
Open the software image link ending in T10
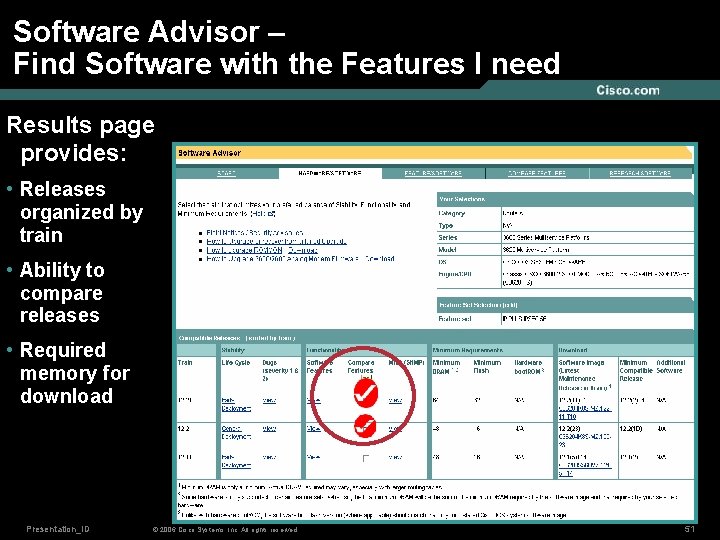click(585, 412)
